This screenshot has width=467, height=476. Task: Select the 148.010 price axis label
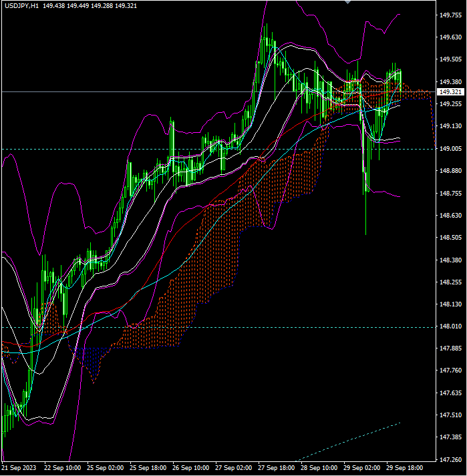[x=450, y=326]
